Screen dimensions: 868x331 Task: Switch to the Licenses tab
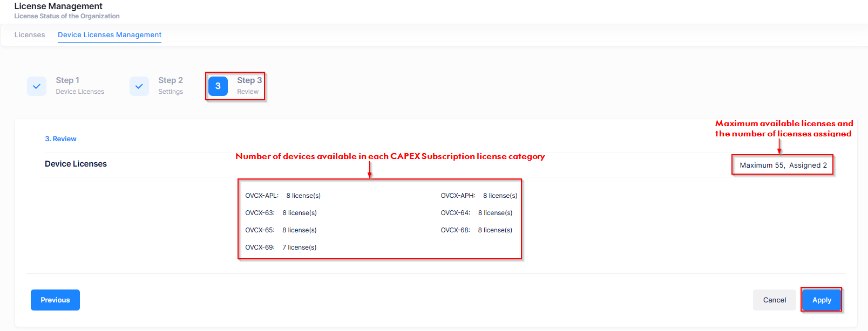[x=30, y=35]
